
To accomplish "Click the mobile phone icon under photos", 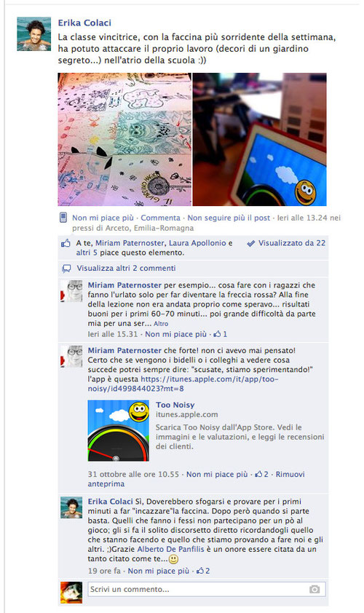I will point(63,218).
